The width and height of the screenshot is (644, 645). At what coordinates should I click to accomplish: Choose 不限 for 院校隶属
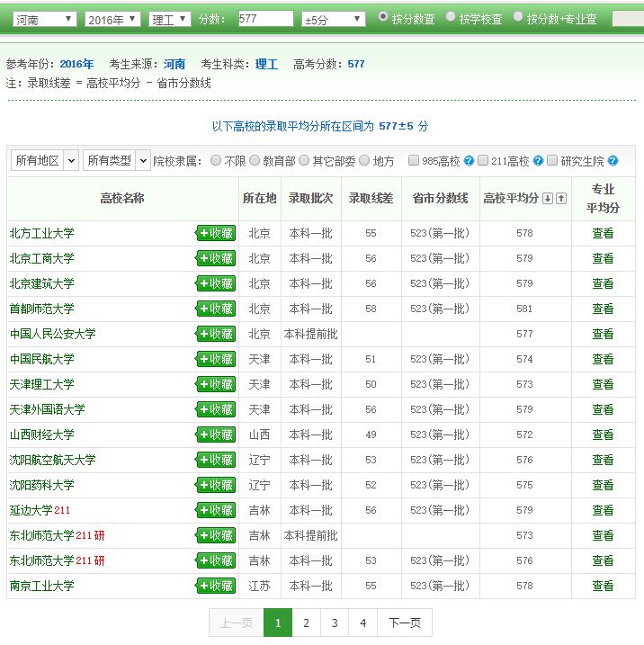pyautogui.click(x=216, y=160)
